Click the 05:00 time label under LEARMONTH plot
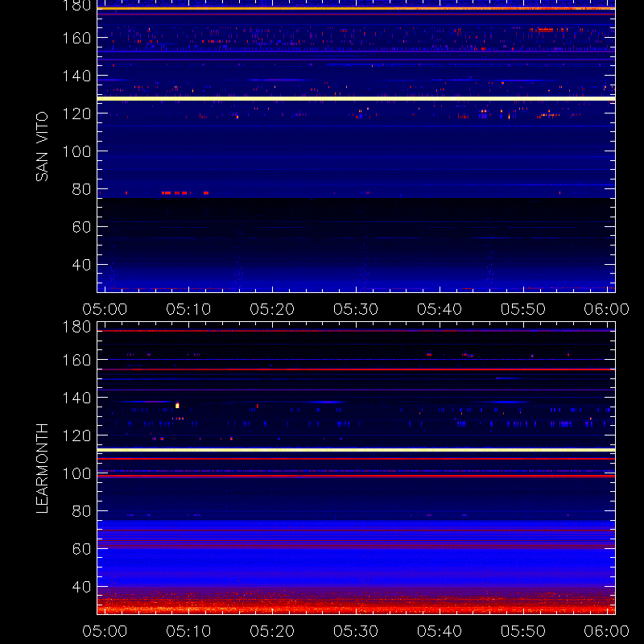644x644 pixels. point(105,631)
